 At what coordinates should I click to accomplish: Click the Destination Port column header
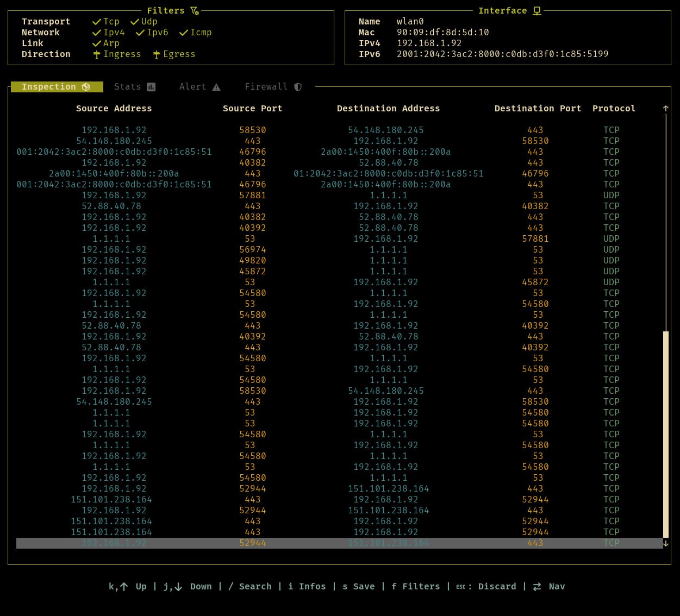click(538, 109)
